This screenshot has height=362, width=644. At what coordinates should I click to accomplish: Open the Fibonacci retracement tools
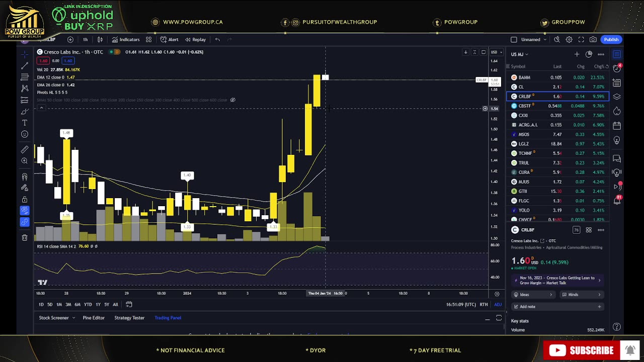tap(24, 77)
